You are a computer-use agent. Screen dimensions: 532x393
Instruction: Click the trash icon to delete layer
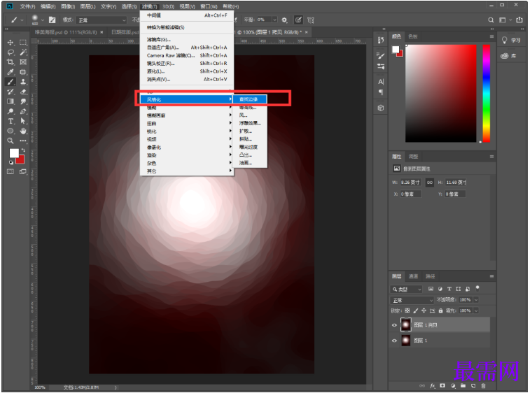482,385
